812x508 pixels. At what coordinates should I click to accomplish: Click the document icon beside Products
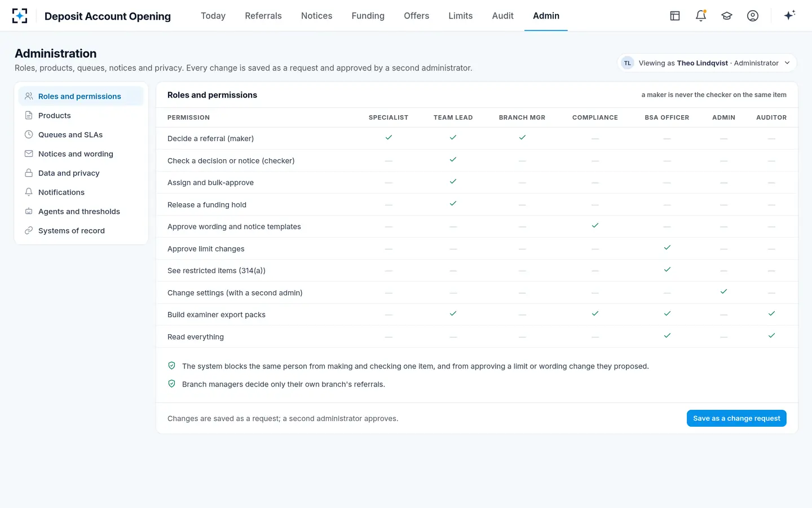click(x=29, y=115)
